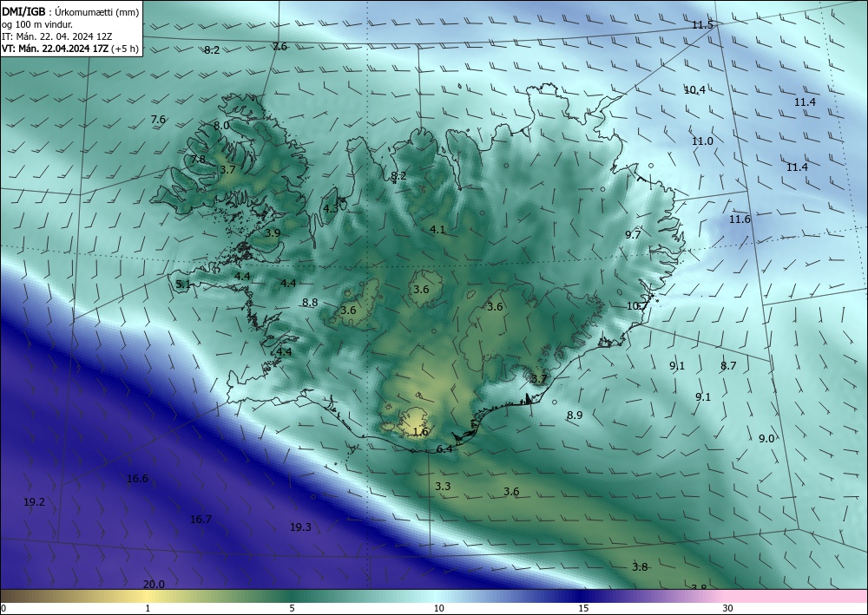Viewport: 868px width, 615px height.
Task: Click the 10.7 value on the map
Action: pyautogui.click(x=637, y=306)
